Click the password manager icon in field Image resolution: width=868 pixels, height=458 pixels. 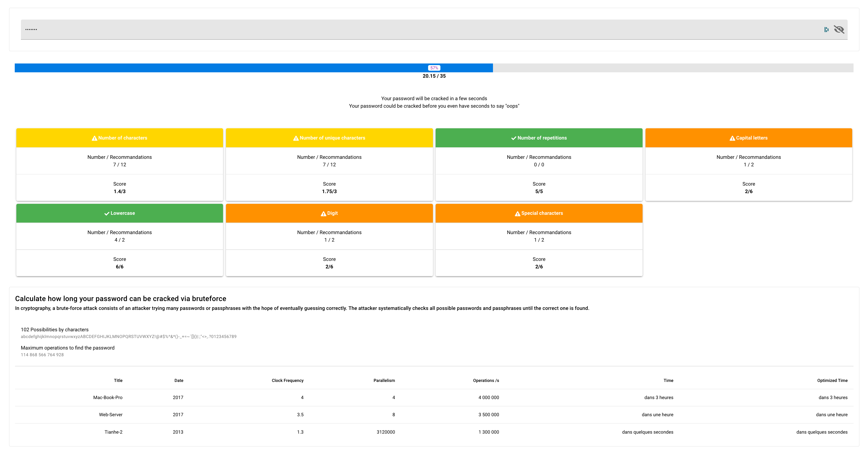coord(826,30)
